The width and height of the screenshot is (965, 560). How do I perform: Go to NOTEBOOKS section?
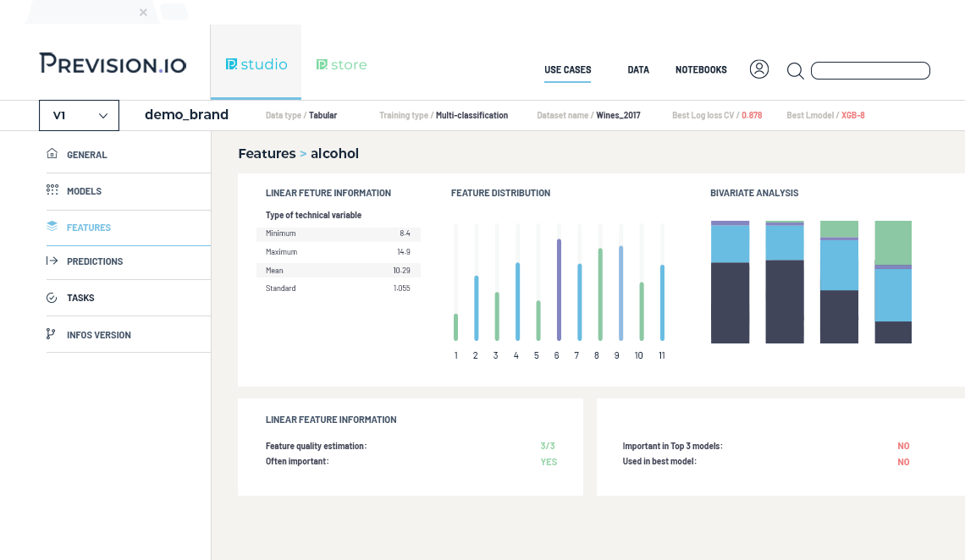pos(701,70)
